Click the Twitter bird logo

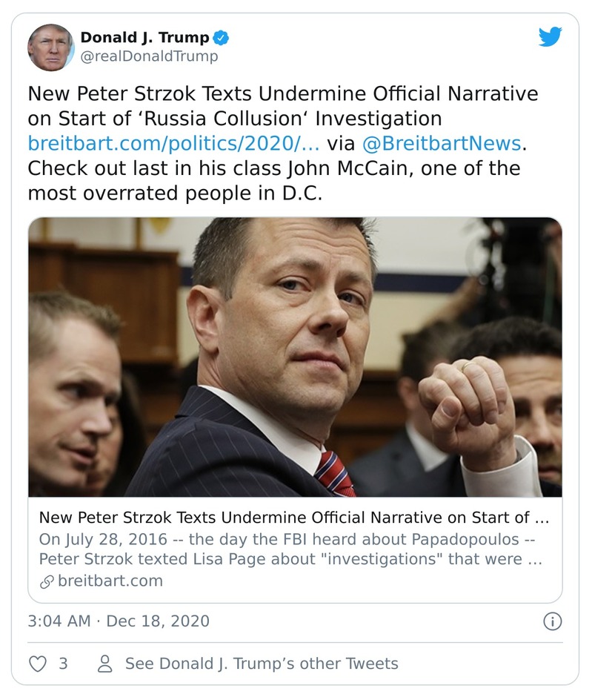click(550, 37)
